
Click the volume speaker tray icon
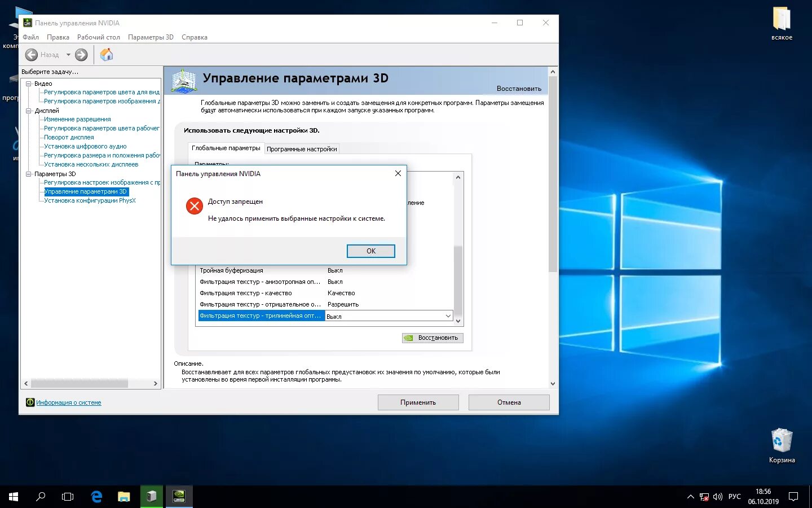(718, 497)
